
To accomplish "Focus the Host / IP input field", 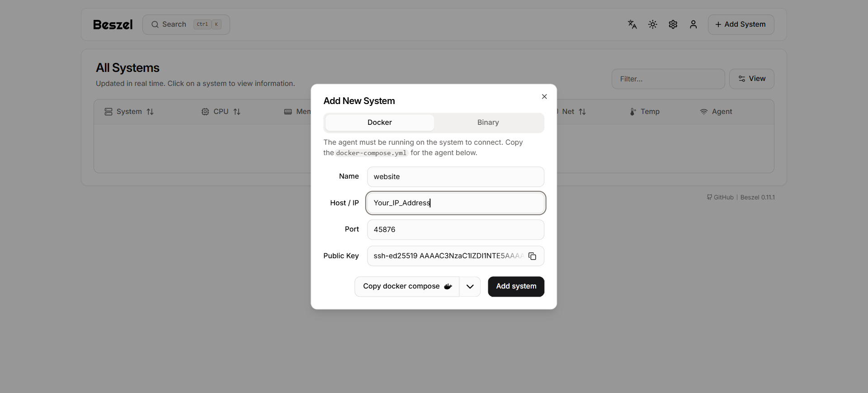I will [x=456, y=203].
